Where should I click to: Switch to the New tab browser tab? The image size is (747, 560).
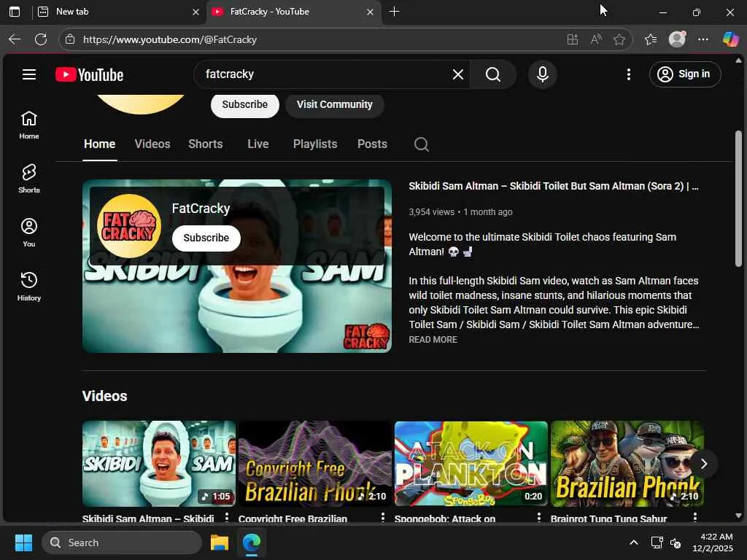pyautogui.click(x=115, y=12)
